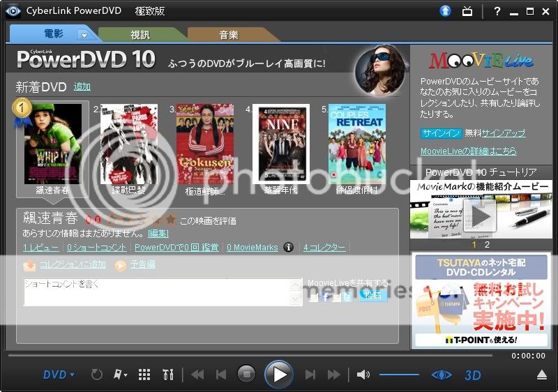Click the fast forward button
This screenshot has width=558, height=392.
[334, 375]
